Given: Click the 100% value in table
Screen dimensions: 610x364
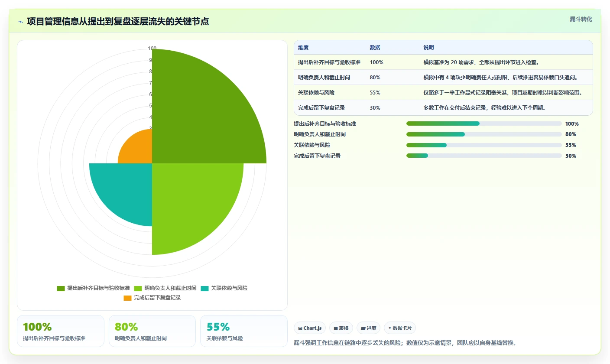Looking at the screenshot, I should point(376,62).
